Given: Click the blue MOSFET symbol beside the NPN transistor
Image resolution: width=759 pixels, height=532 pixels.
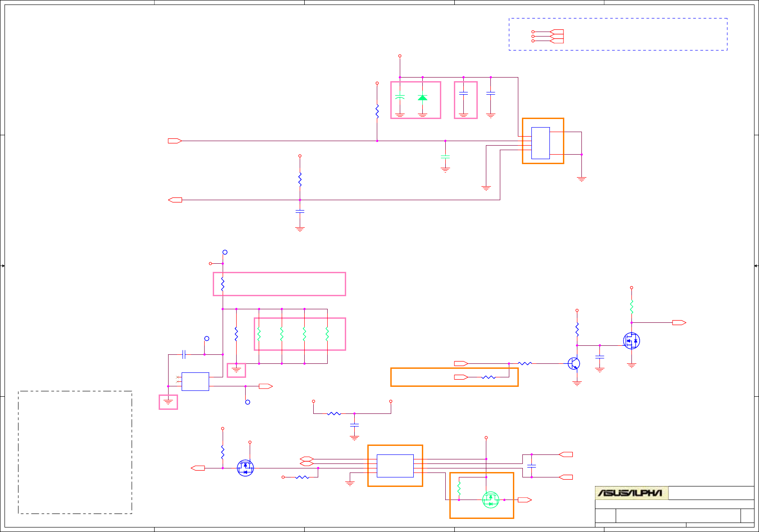Looking at the screenshot, I should point(631,341).
